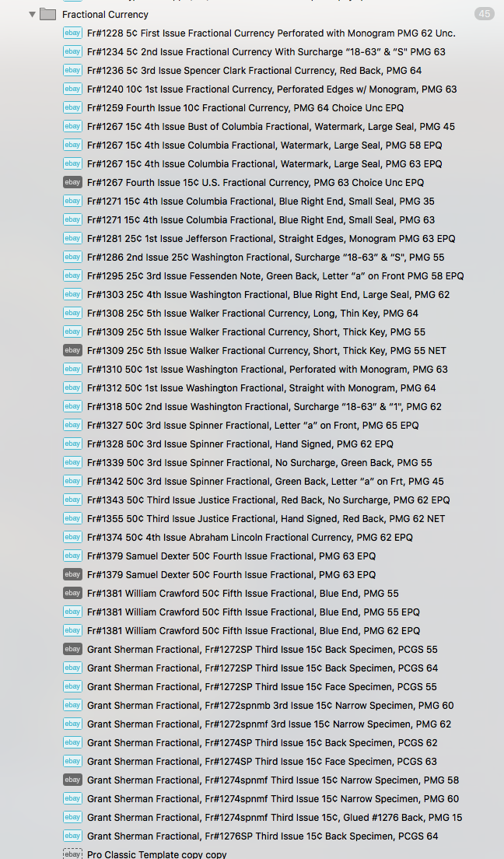This screenshot has height=859, width=504.
Task: Click ebay icon for Fr#1259 Fourth Issue 10¢
Action: [x=72, y=107]
